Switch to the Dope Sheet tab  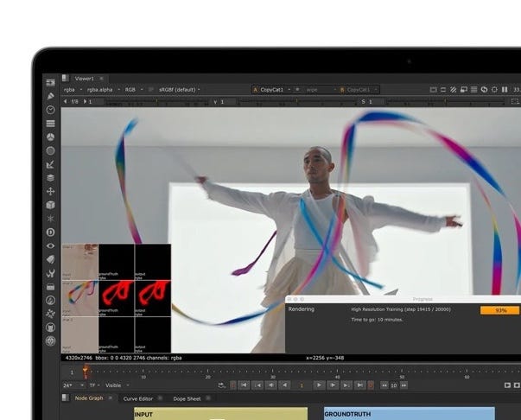pyautogui.click(x=187, y=398)
